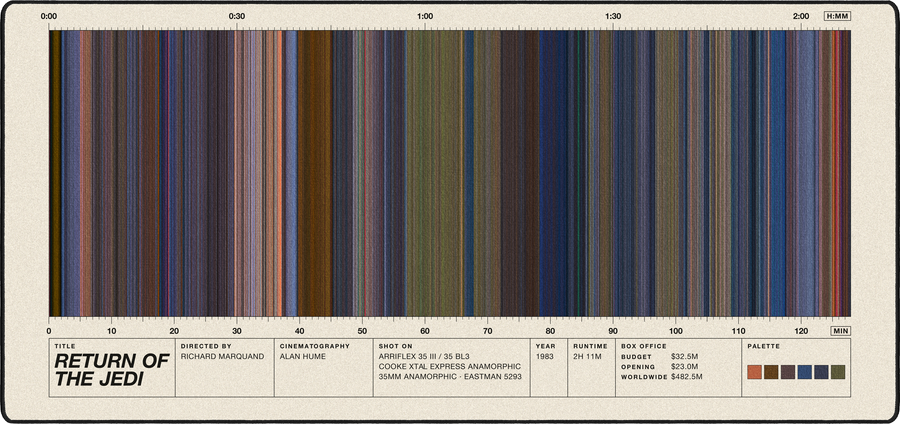This screenshot has height=424, width=900.
Task: Select minute label 0 on bottom axis
Action: (x=49, y=331)
